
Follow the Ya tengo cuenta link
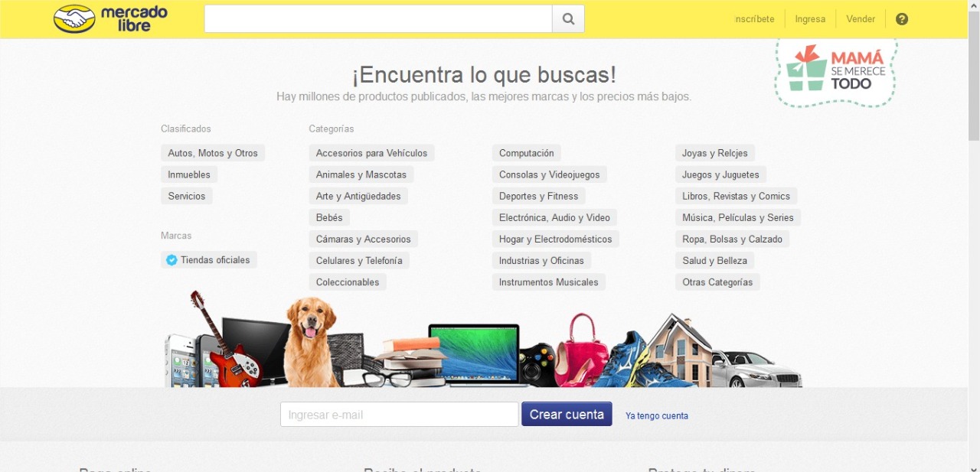(x=656, y=416)
